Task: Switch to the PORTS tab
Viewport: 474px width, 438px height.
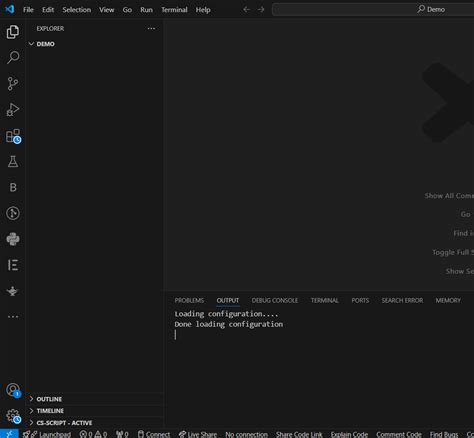Action: pos(360,300)
